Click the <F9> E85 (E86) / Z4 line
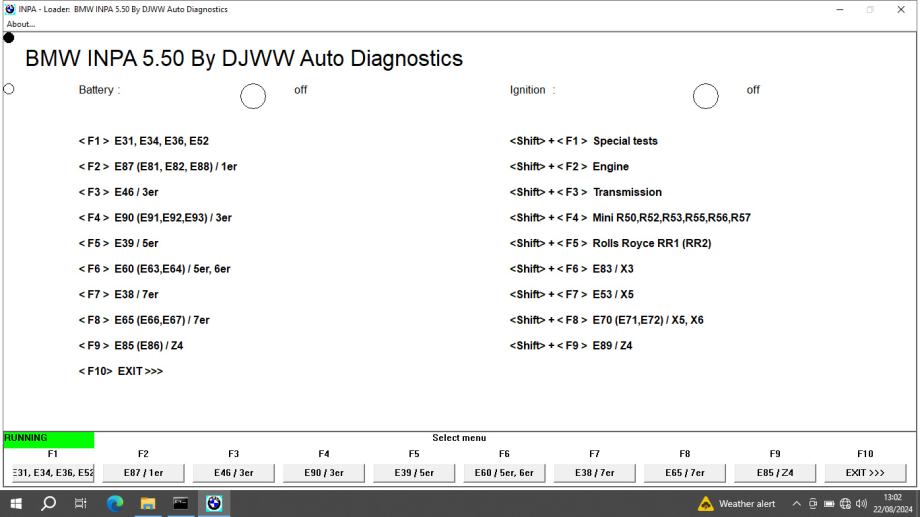This screenshot has height=517, width=920. pos(131,346)
